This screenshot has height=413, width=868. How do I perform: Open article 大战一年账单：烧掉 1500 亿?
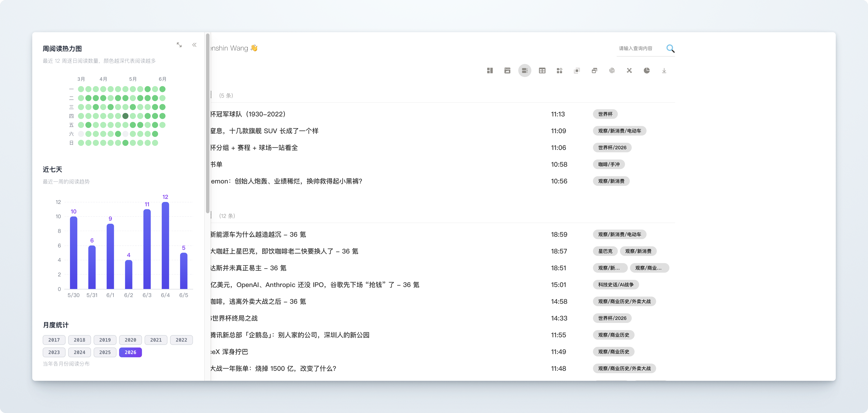coord(273,369)
